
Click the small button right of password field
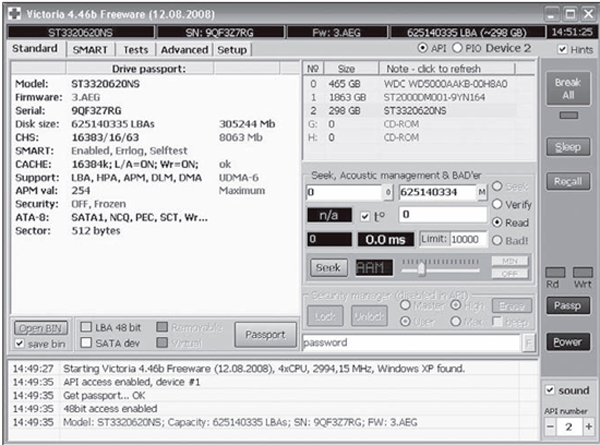(527, 342)
